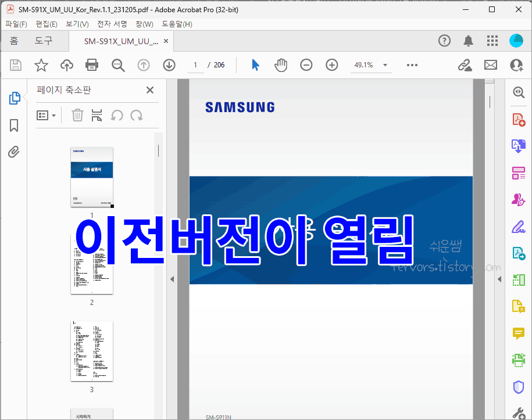532x420 pixels.
Task: Go to the next page with the down arrow
Action: coord(169,64)
